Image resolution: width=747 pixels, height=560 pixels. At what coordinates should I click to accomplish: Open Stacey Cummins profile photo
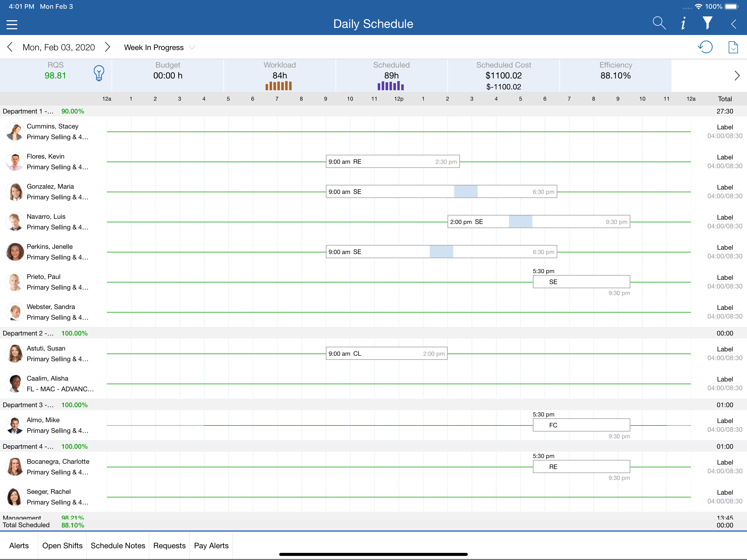point(15,132)
